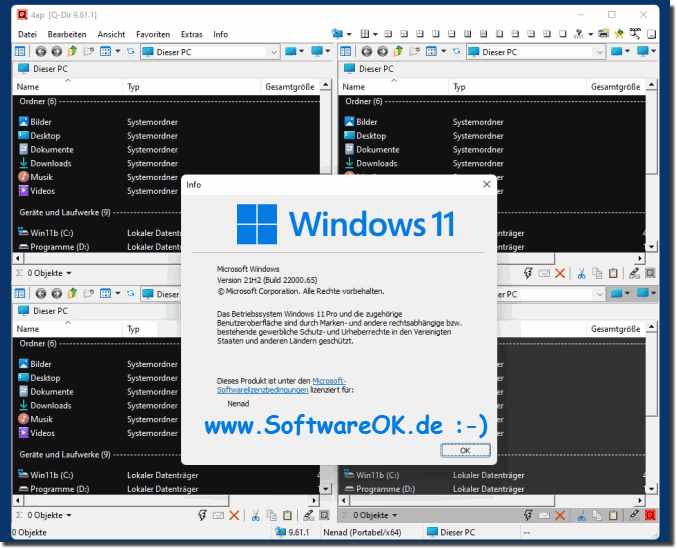Select the single-pane layout icon
The height and width of the screenshot is (549, 677).
click(x=562, y=34)
